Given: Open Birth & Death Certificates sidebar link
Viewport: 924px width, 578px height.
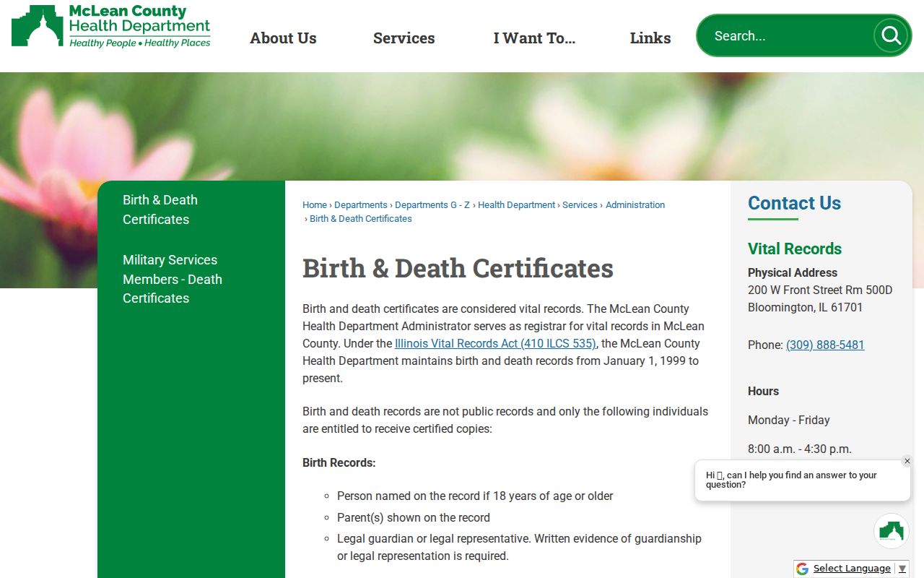Looking at the screenshot, I should pyautogui.click(x=160, y=210).
